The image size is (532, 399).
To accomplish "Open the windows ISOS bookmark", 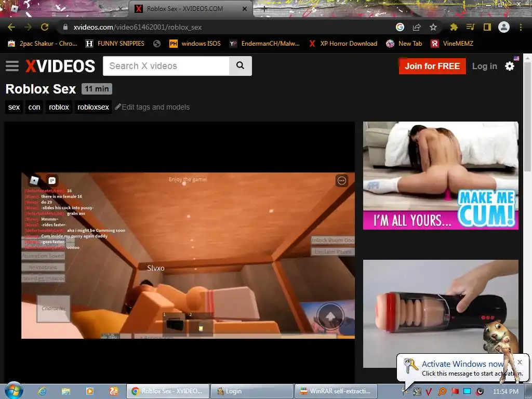I will (195, 44).
